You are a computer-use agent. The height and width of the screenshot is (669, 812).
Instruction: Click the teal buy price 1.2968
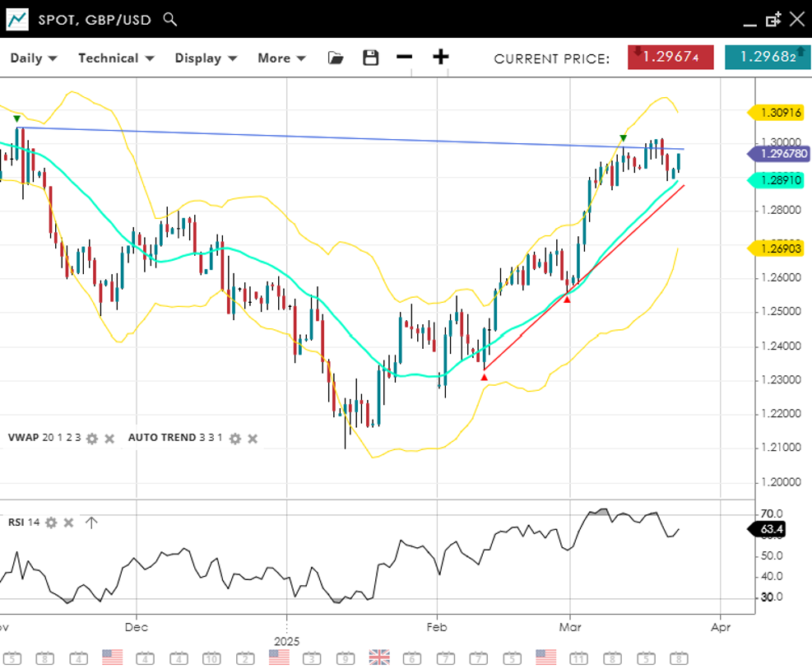tap(767, 58)
